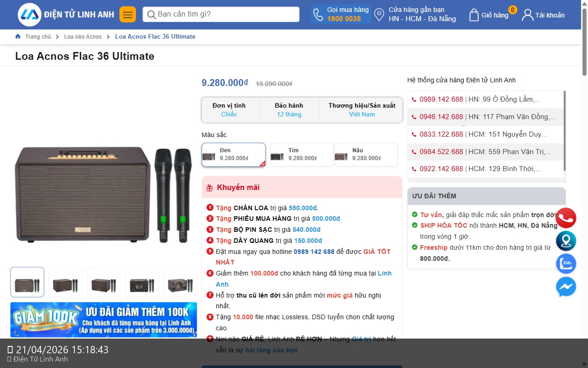Click phone icon next to 0946.142.688
The image size is (588, 368).
[414, 117]
